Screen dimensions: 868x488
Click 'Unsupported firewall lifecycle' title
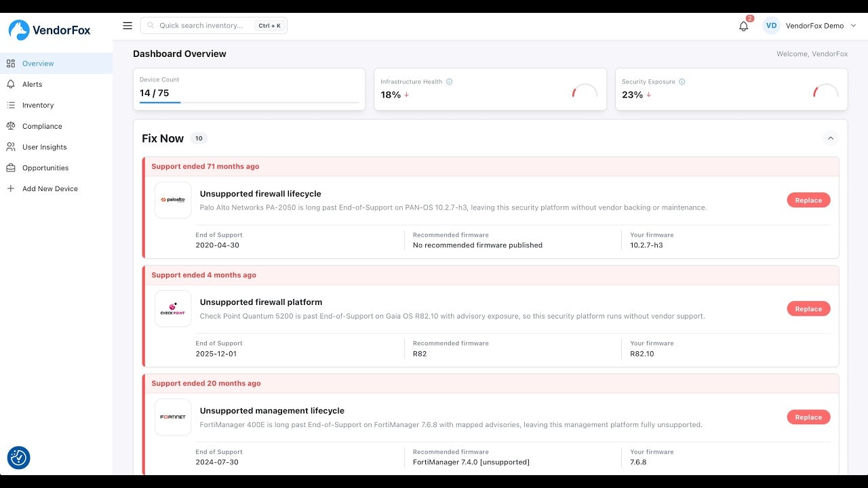click(260, 194)
